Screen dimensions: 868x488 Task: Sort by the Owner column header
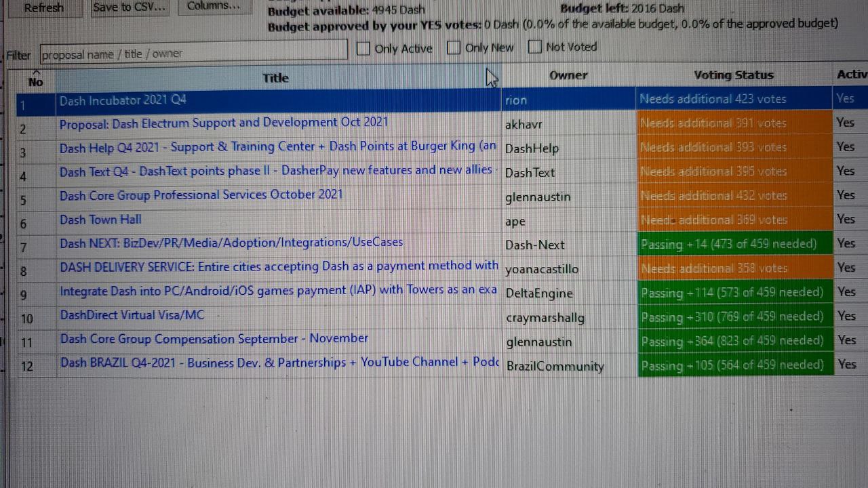(568, 75)
